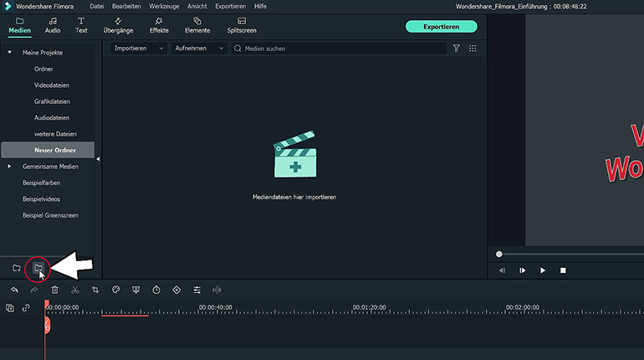This screenshot has height=360, width=644.
Task: Select the weitere Dateien folder
Action: [x=55, y=134]
